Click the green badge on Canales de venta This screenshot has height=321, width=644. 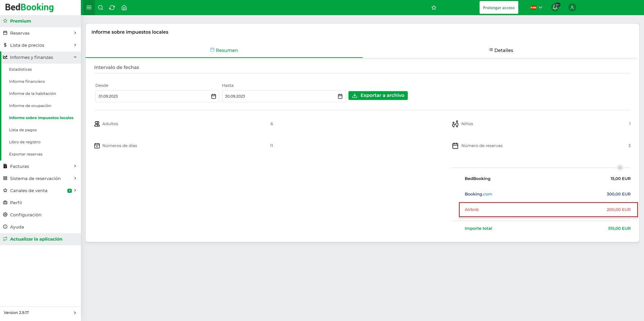click(x=69, y=191)
